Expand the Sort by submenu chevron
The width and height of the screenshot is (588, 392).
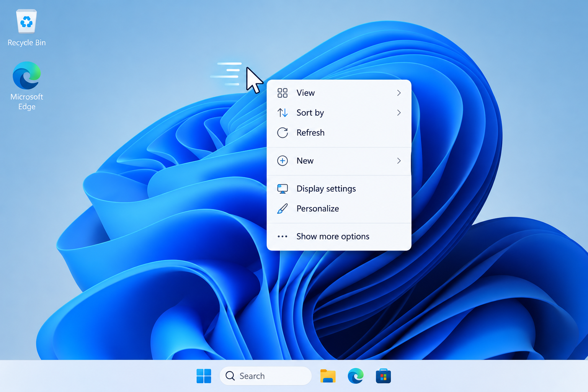click(399, 113)
